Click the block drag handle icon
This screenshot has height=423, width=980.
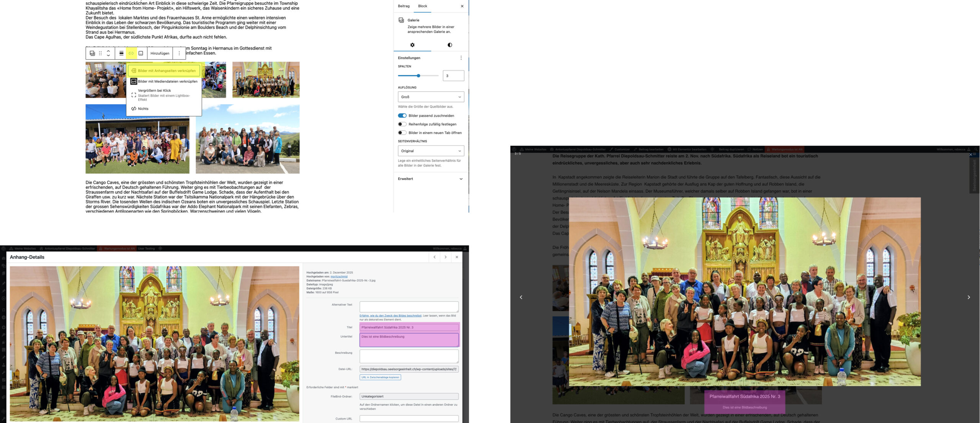[100, 53]
